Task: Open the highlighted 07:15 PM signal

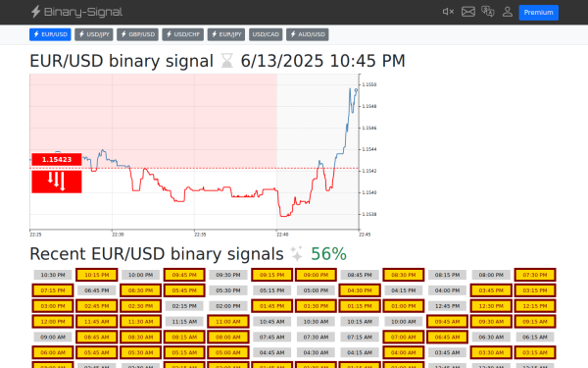Action: [53, 290]
